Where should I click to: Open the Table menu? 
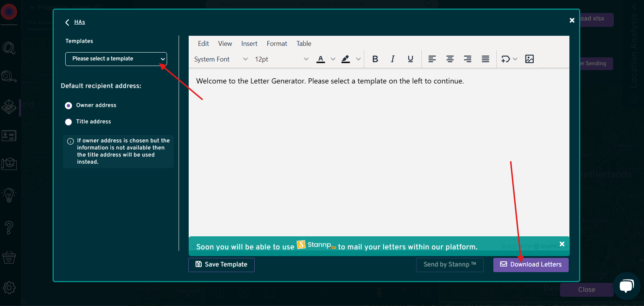(x=304, y=44)
